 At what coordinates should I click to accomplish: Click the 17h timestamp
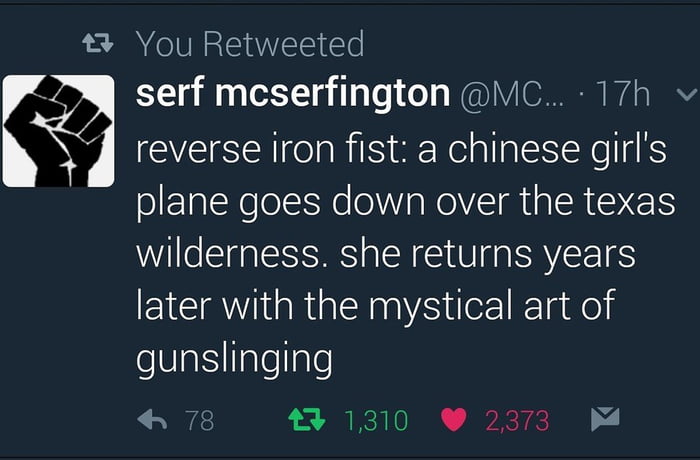coord(623,94)
